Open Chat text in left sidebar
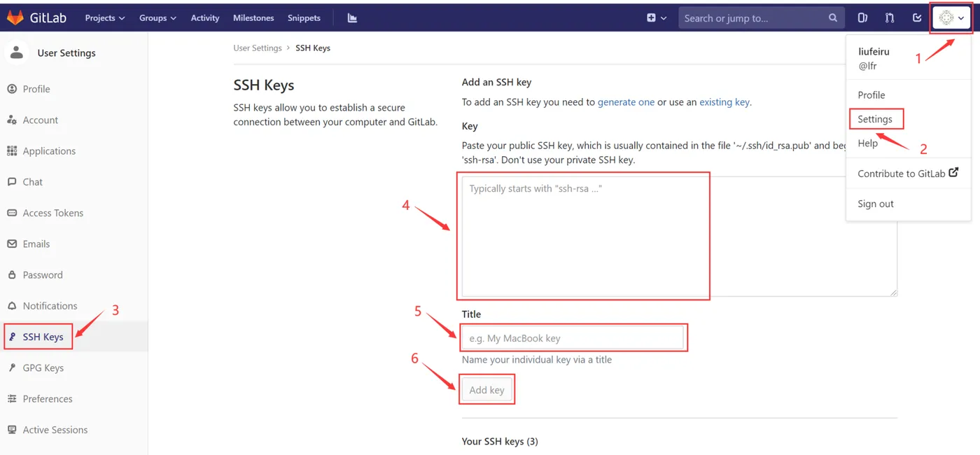Image resolution: width=980 pixels, height=455 pixels. [33, 181]
